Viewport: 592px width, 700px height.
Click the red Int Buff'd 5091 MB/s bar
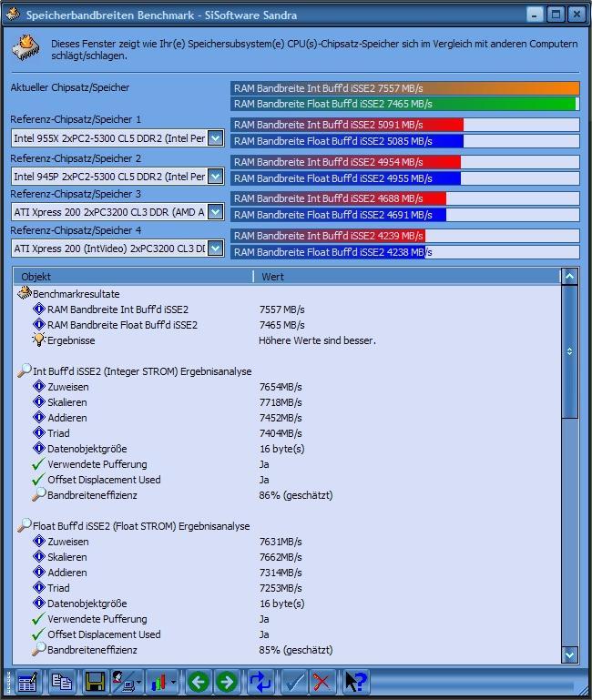click(347, 125)
